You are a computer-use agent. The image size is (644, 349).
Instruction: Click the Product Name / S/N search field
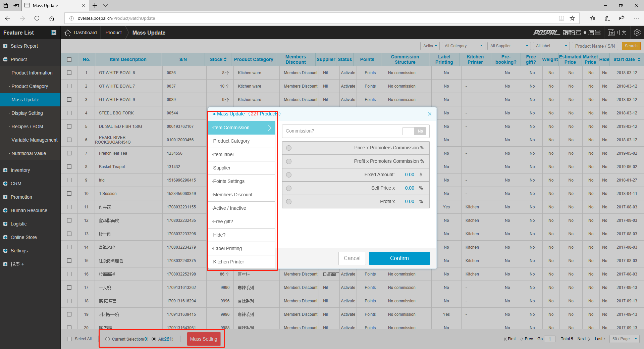pos(595,46)
